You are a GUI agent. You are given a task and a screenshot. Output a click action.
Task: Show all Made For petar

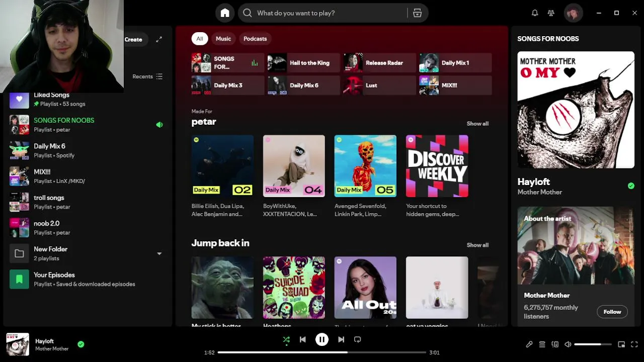477,124
